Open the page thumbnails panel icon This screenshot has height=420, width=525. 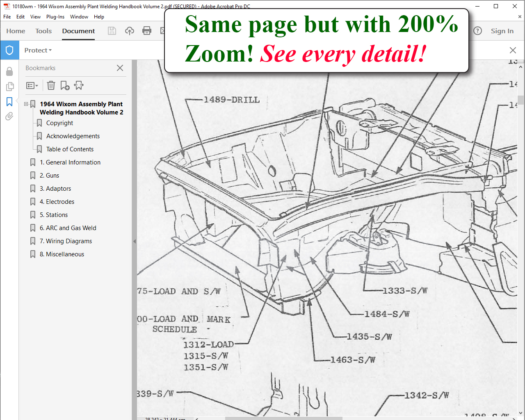click(9, 87)
